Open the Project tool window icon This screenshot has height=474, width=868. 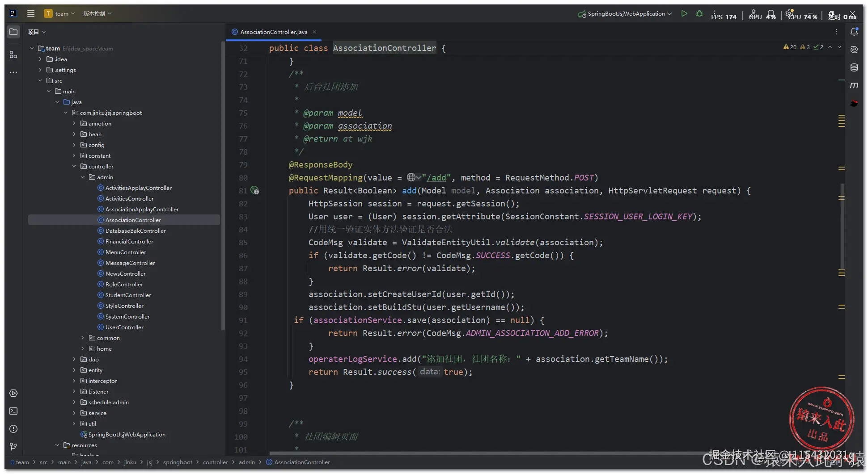(13, 32)
